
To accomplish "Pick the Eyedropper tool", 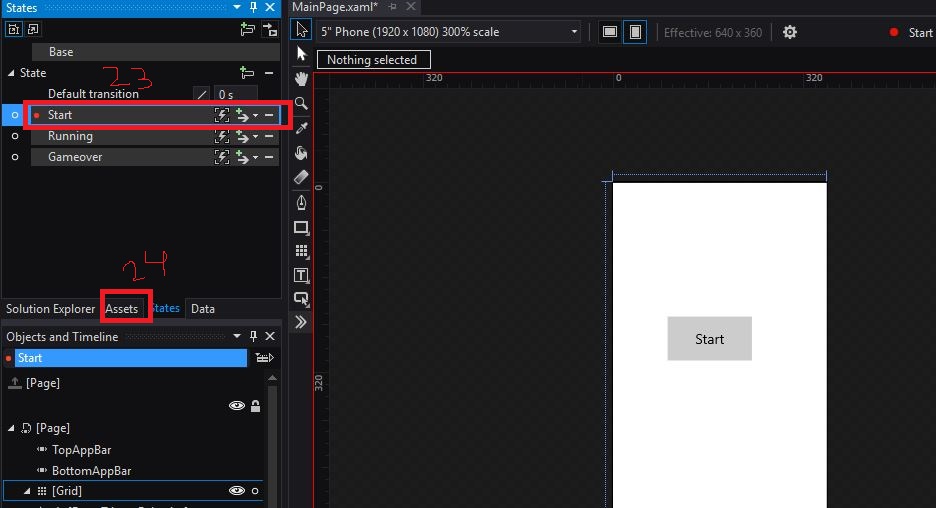I will tap(301, 128).
